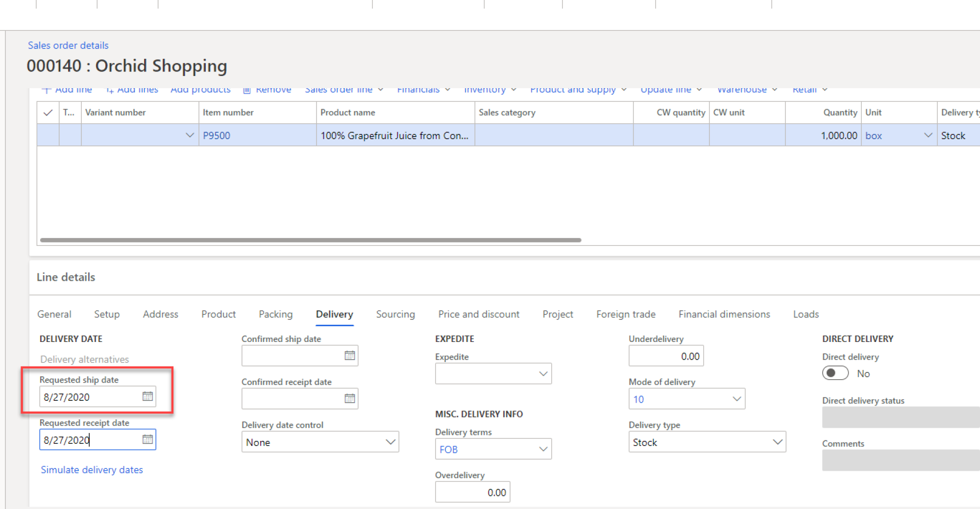The height and width of the screenshot is (509, 980).
Task: Click the Item number column header
Action: tap(257, 113)
